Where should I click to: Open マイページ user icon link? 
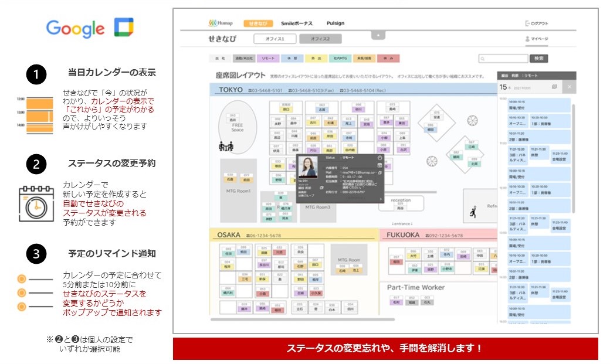pos(527,39)
